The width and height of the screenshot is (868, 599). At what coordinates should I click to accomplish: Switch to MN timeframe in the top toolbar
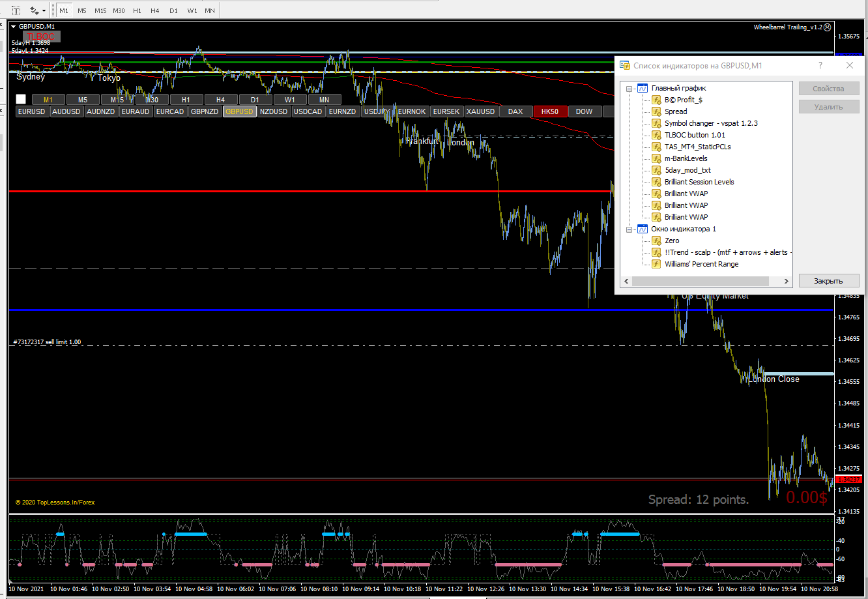210,10
